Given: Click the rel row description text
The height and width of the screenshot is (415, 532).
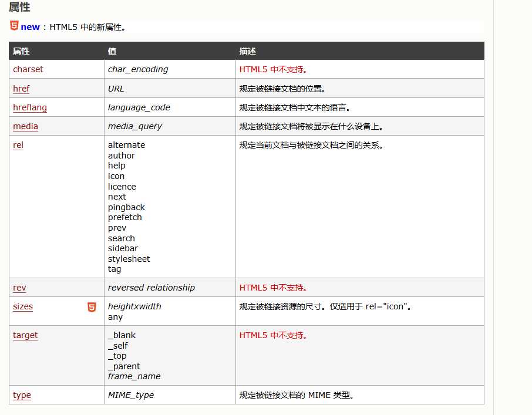Looking at the screenshot, I should click(x=311, y=146).
